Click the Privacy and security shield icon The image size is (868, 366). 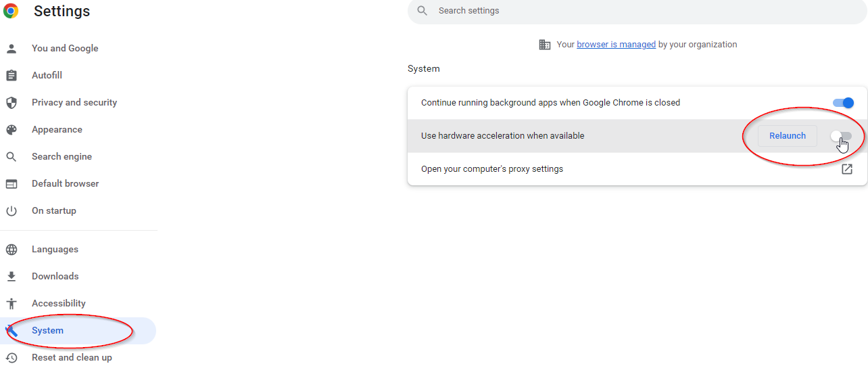11,103
